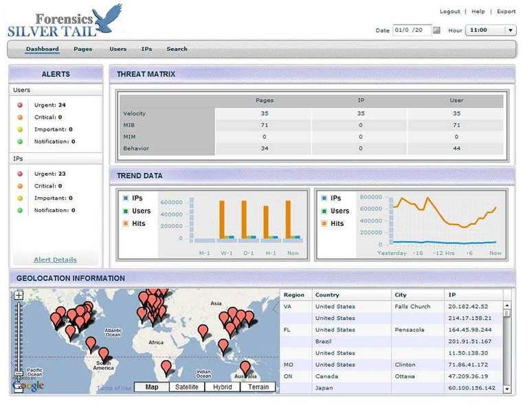Open the Search tab
Image resolution: width=532 pixels, height=412 pixels.
point(177,49)
